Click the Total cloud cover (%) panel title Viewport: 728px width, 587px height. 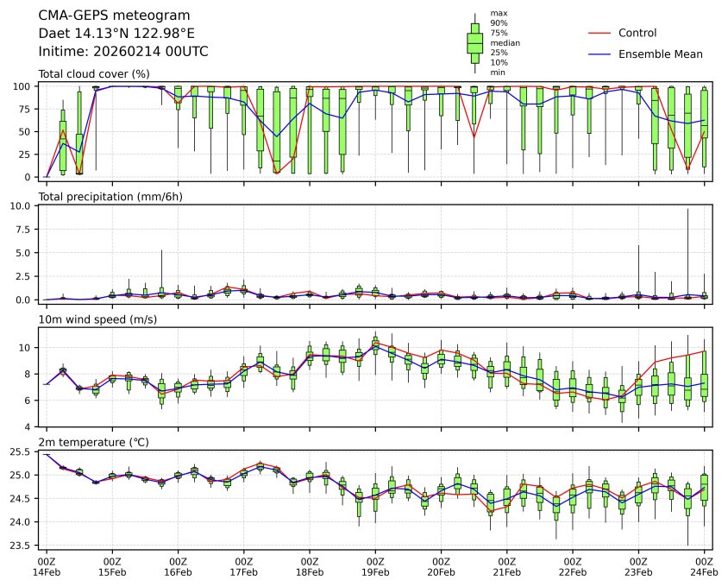pos(94,74)
